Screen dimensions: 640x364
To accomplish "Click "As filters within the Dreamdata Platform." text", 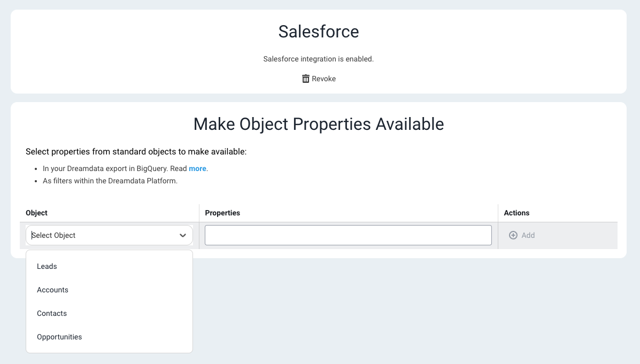I will (x=110, y=181).
